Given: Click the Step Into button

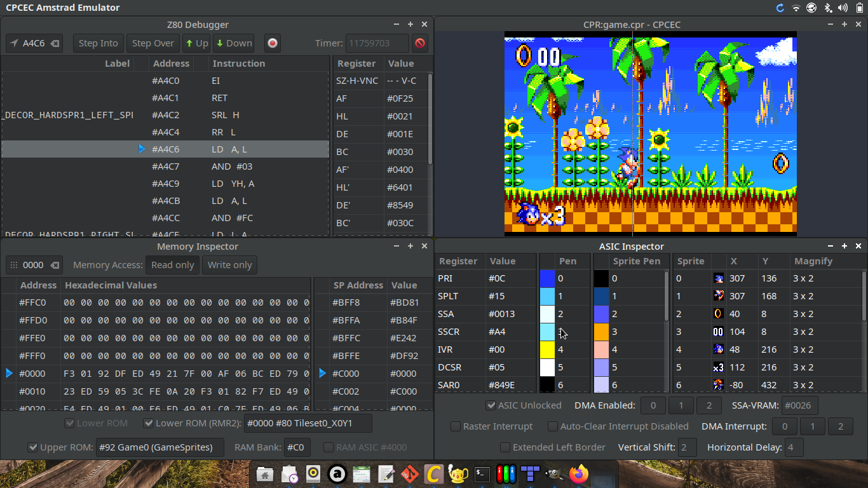Looking at the screenshot, I should point(98,43).
